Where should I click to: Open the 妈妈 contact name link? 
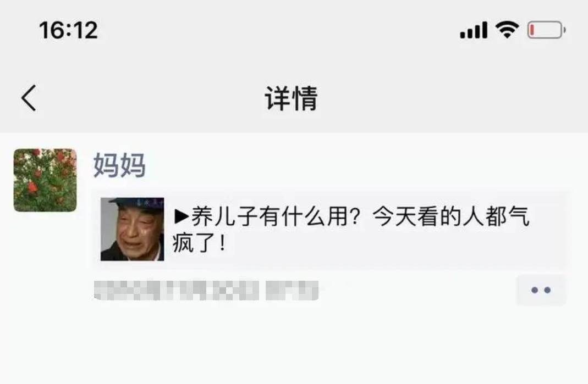(x=119, y=165)
